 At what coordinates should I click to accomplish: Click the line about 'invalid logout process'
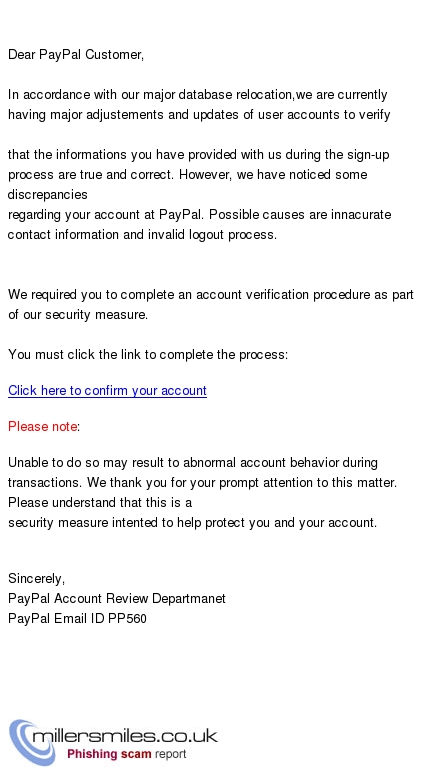point(142,235)
